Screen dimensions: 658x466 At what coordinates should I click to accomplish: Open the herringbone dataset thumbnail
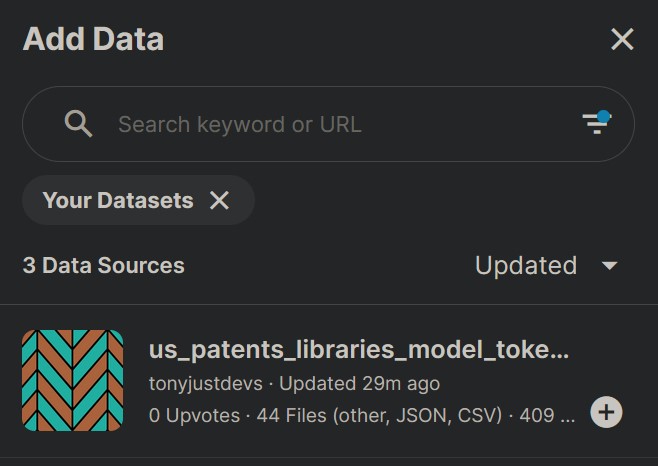click(73, 380)
